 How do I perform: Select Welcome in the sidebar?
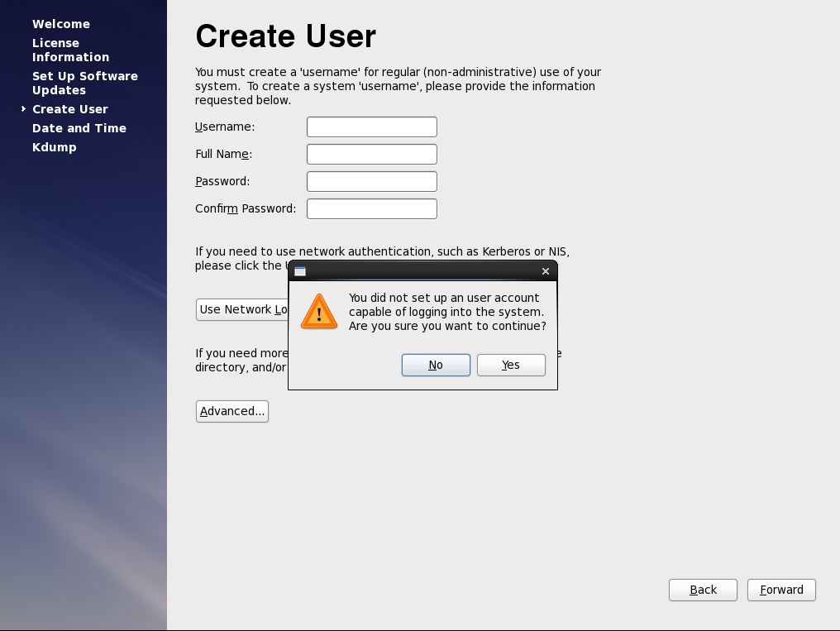pos(61,24)
